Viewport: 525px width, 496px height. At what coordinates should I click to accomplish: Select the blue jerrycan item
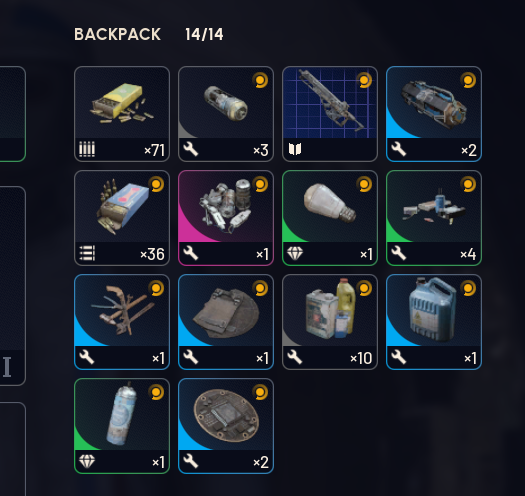434,322
